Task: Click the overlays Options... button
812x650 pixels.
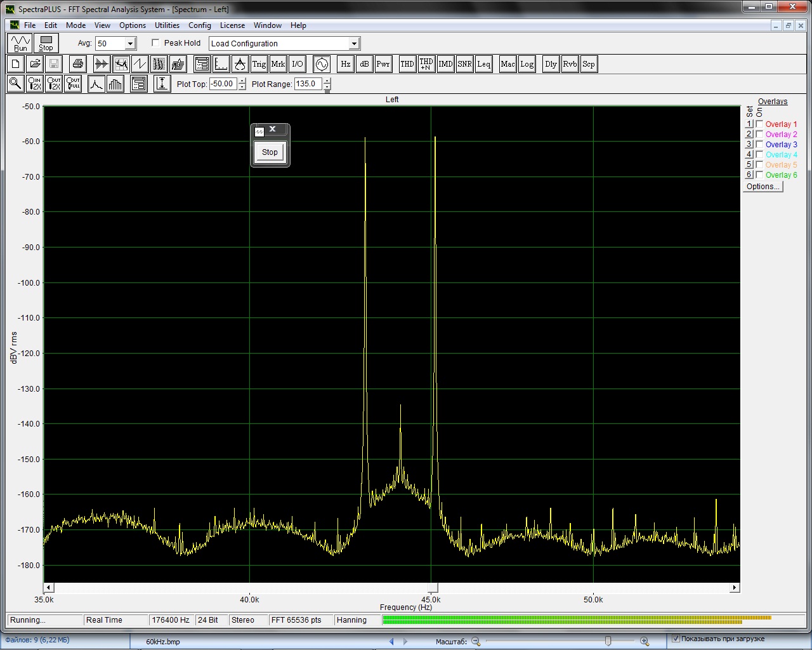Action: [763, 187]
